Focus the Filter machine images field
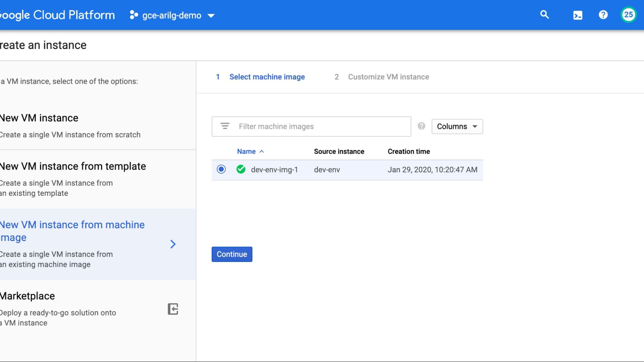644x362 pixels. 311,127
